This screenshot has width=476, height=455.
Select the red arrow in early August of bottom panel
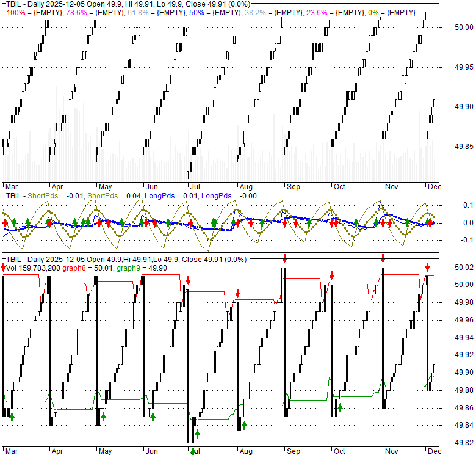(x=238, y=294)
